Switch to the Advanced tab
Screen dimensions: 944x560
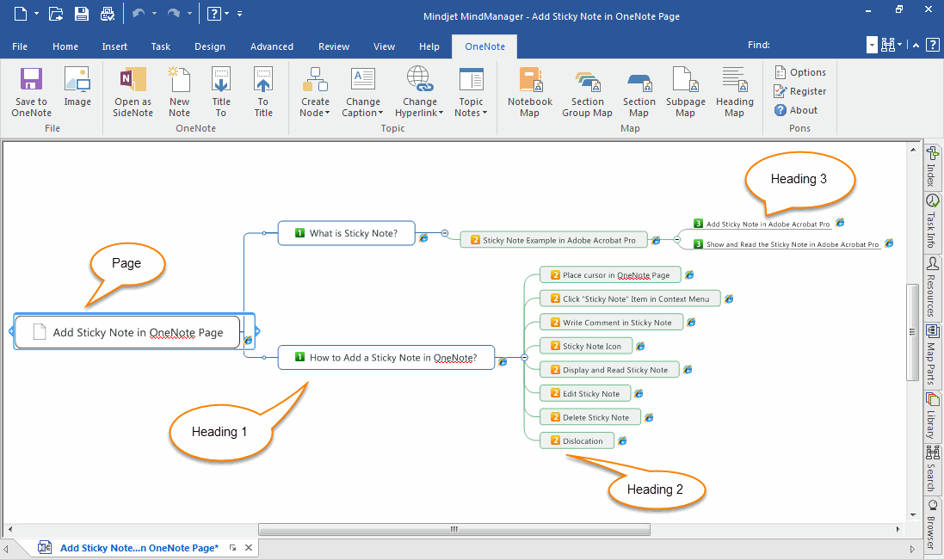pos(272,46)
